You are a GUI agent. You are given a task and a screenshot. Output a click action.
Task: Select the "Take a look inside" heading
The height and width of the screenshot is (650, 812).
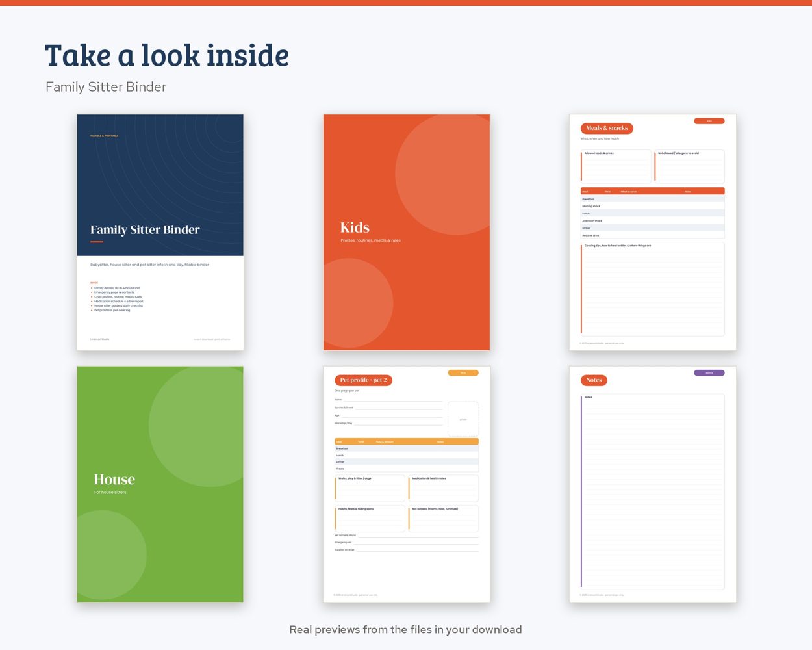tap(167, 55)
